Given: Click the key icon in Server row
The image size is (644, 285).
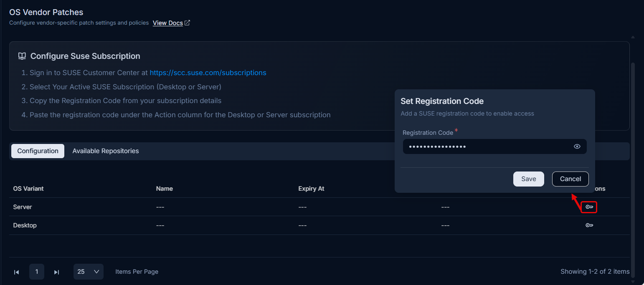Looking at the screenshot, I should [589, 207].
